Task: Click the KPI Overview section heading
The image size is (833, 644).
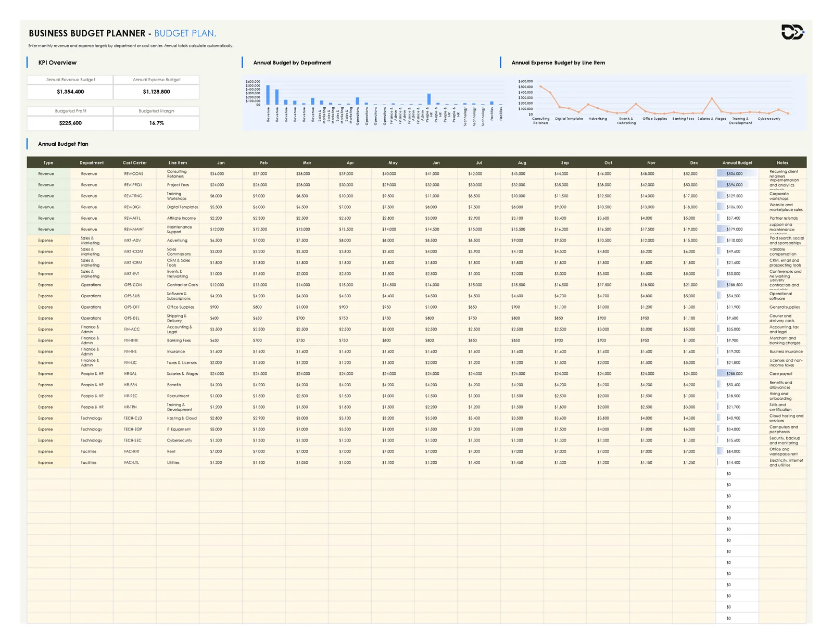Action: coord(57,62)
